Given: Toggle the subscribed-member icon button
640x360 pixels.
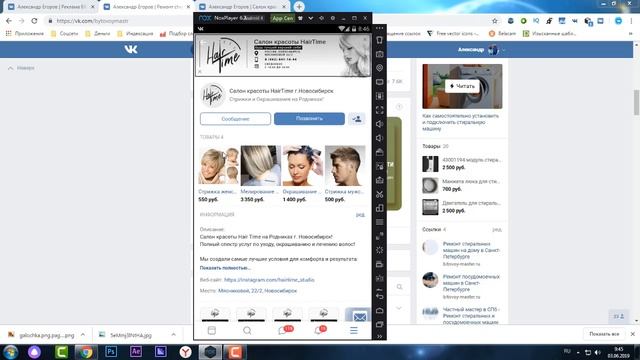Looking at the screenshot, I should point(357,119).
